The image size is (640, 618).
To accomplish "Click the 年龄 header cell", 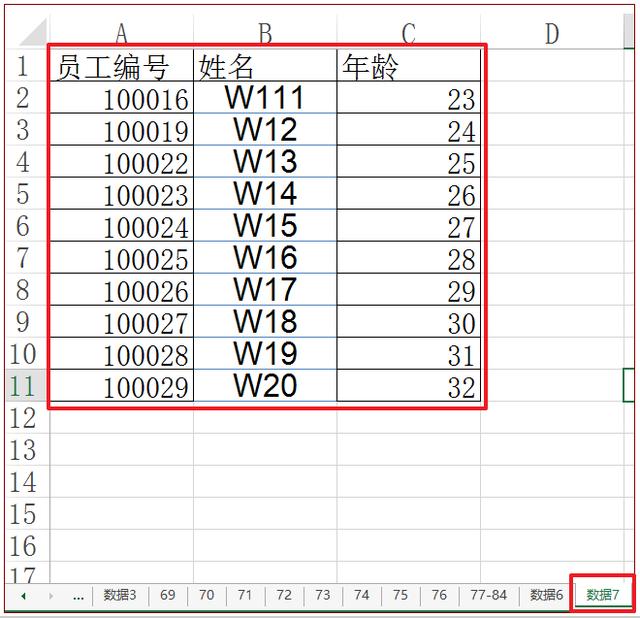I will click(x=409, y=66).
